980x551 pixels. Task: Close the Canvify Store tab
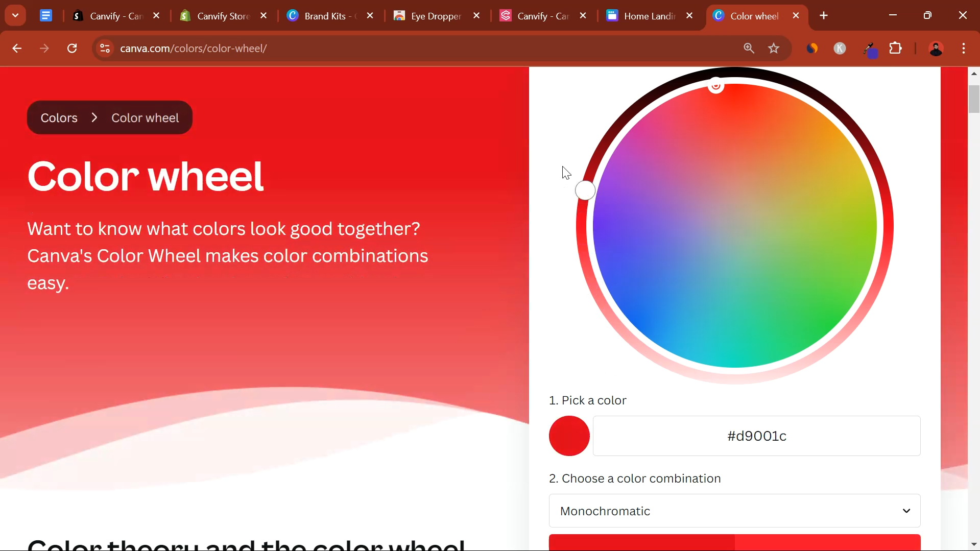[264, 16]
